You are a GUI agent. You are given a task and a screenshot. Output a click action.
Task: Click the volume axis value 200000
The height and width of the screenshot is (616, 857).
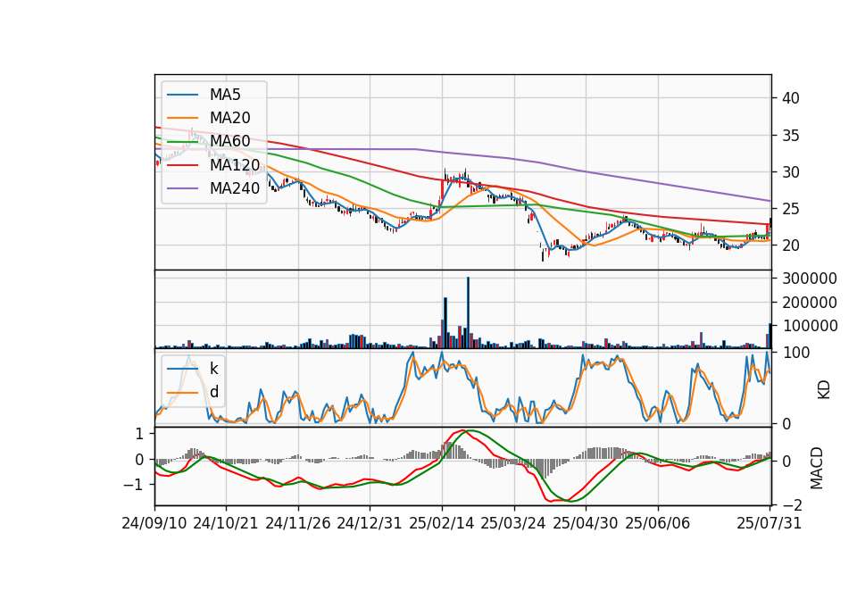click(810, 303)
